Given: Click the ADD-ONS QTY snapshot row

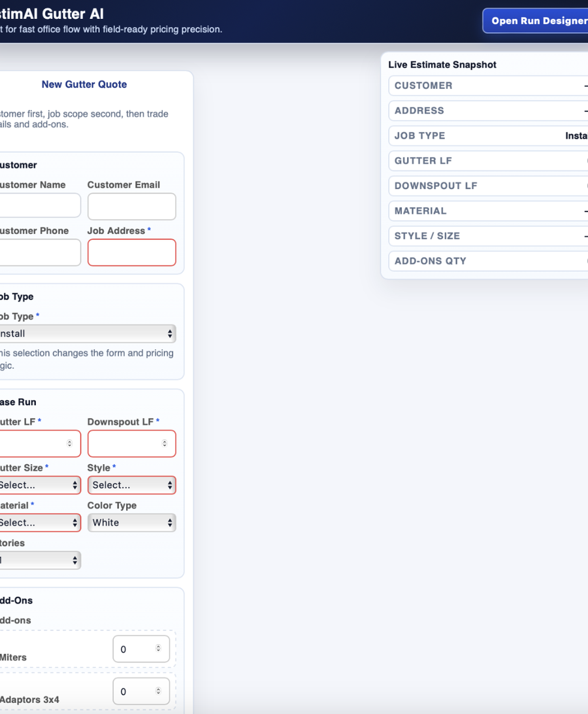Looking at the screenshot, I should [487, 261].
